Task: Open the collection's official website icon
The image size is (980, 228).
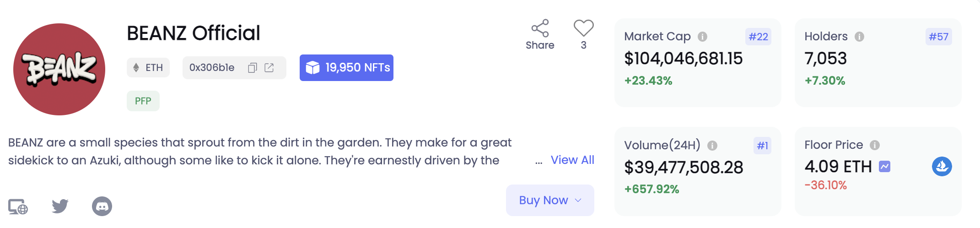Action: tap(18, 207)
